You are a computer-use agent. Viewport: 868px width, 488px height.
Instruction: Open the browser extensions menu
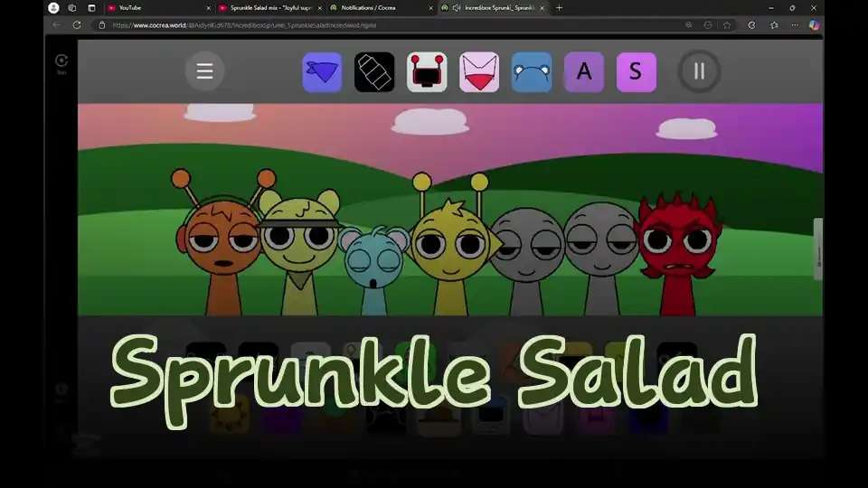tap(751, 25)
